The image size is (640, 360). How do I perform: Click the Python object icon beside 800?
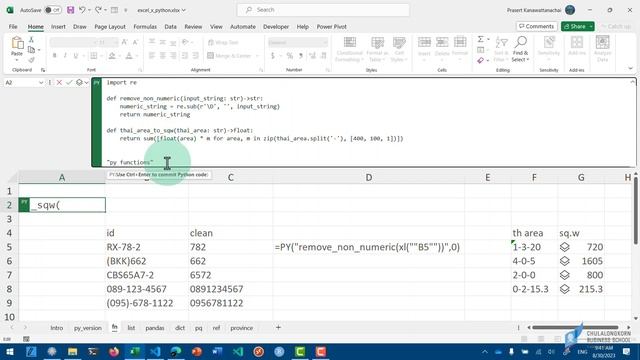[564, 275]
